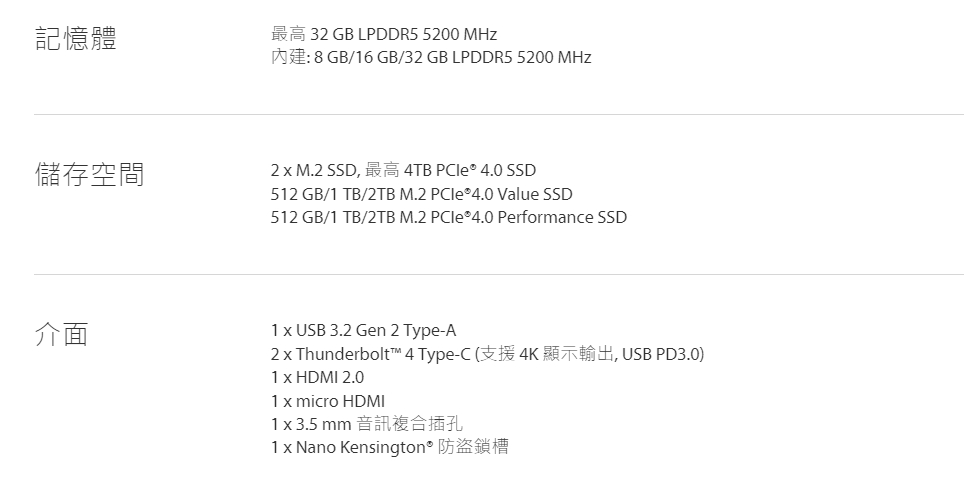This screenshot has height=490, width=964.
Task: Click the divider line below 記憶體 section
Action: tap(499, 114)
